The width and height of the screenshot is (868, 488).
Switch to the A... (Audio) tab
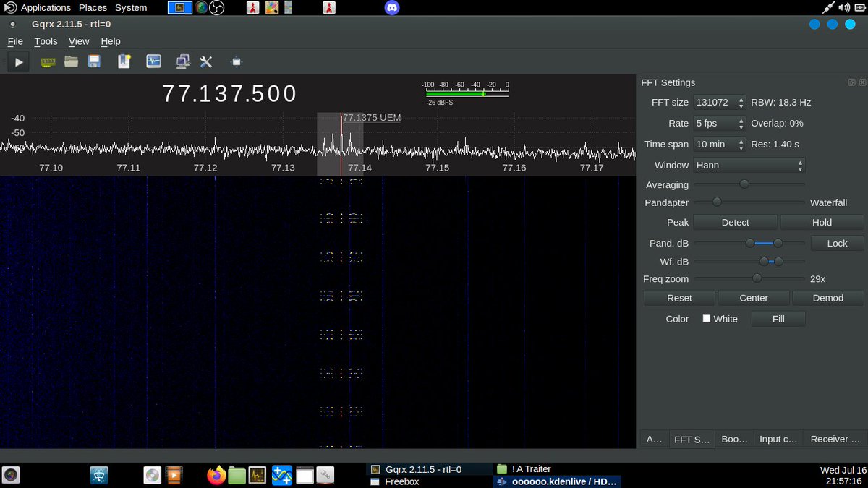click(x=654, y=439)
